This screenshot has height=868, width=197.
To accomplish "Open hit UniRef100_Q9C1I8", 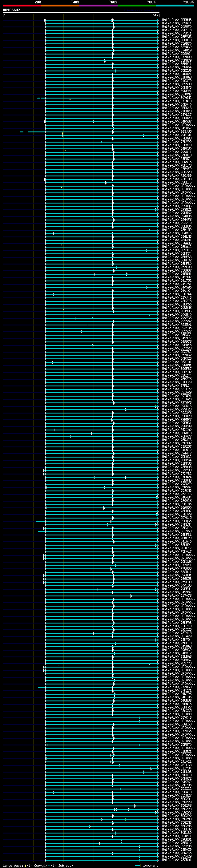I will tap(177, 30).
